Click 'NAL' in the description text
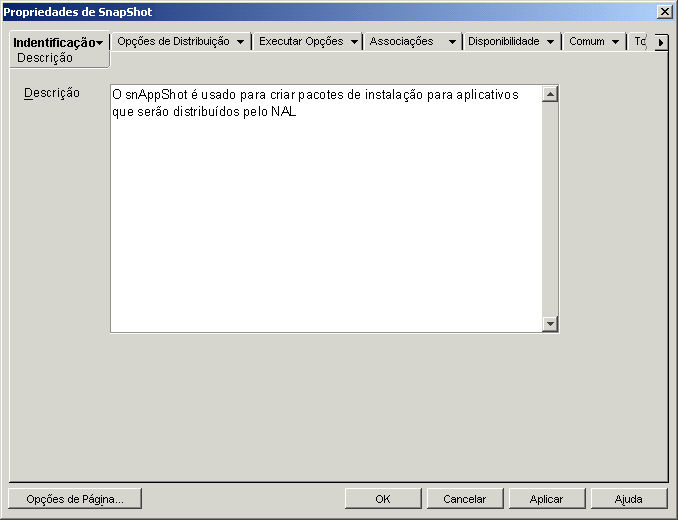 coord(284,112)
